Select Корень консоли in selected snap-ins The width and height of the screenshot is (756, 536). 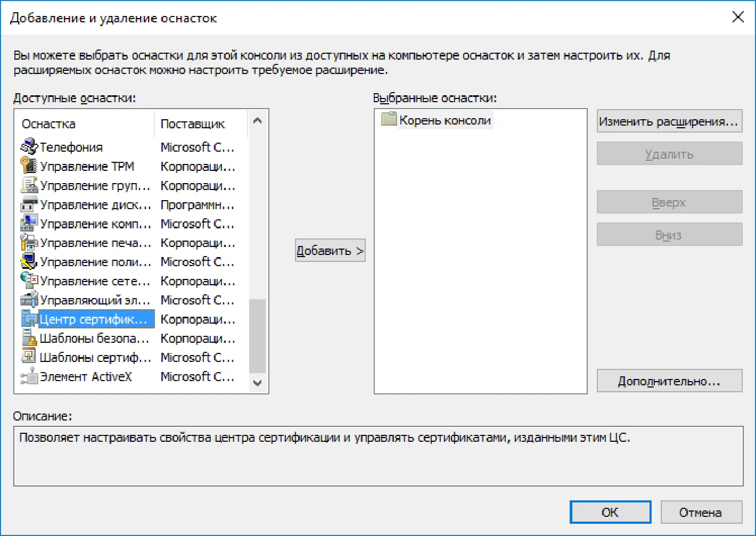(x=445, y=120)
